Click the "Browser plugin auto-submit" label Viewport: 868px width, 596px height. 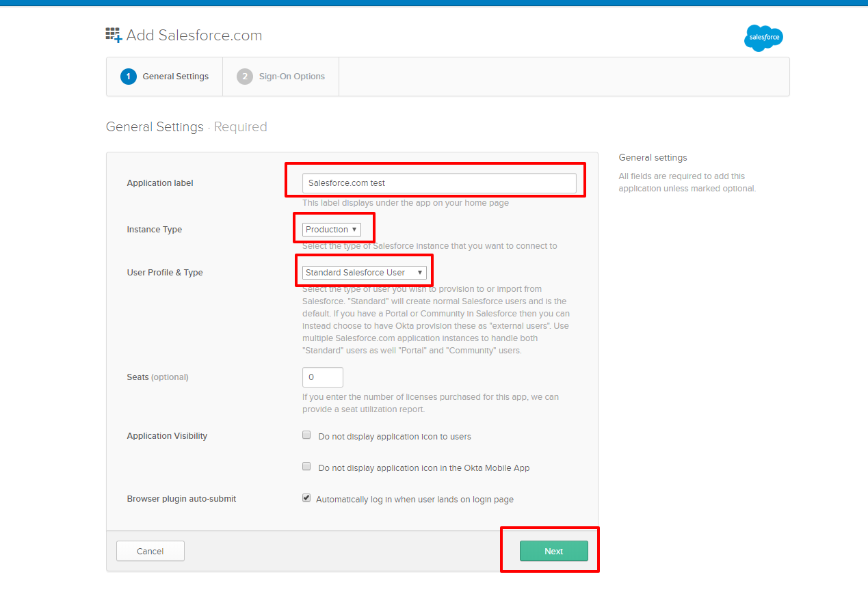(181, 499)
